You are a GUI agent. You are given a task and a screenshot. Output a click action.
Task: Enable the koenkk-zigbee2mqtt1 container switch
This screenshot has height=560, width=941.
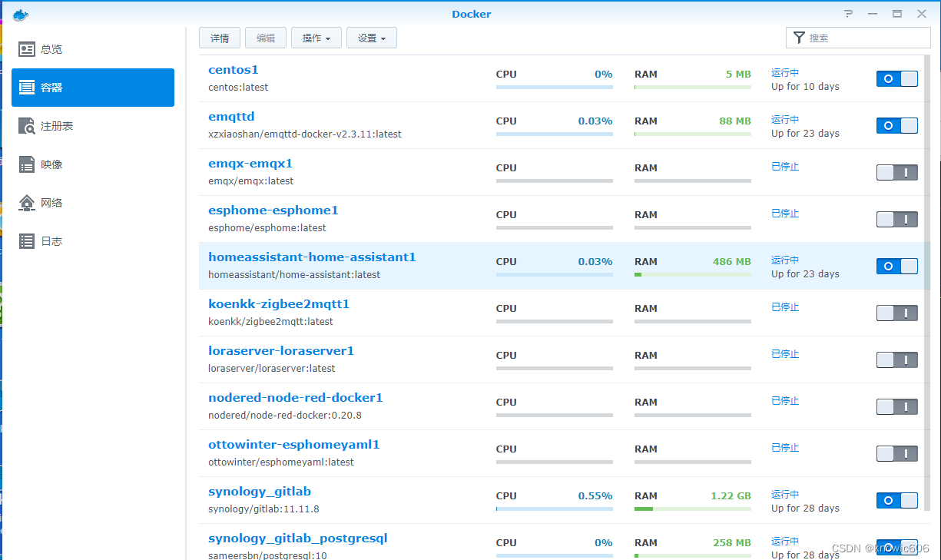coord(897,313)
